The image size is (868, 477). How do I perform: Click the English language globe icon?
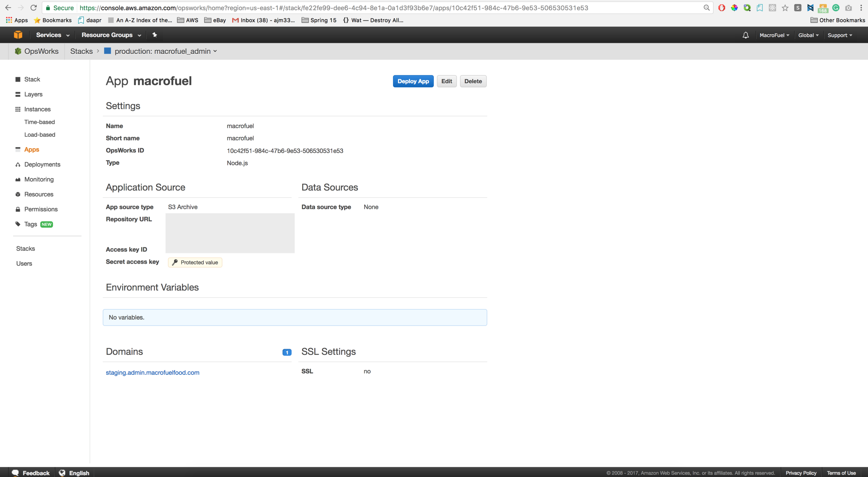coord(62,472)
